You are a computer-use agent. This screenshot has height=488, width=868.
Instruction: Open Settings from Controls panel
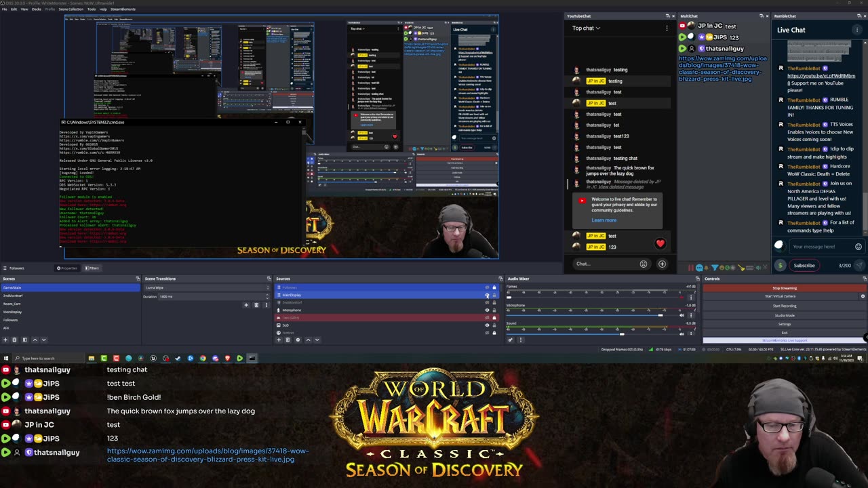click(785, 324)
